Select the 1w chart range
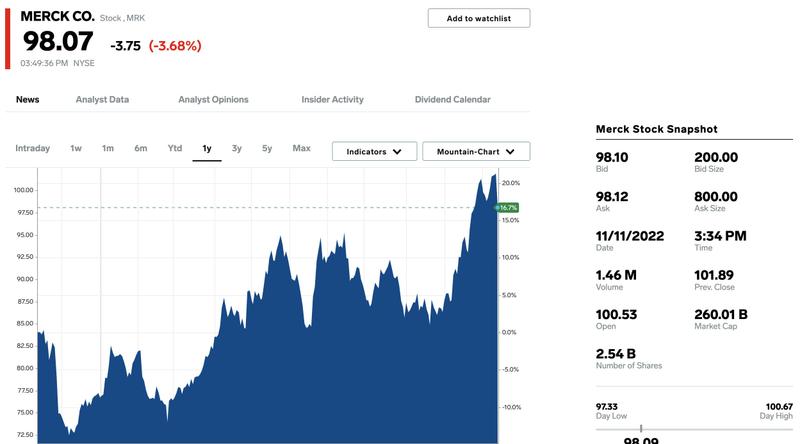800x444 pixels. (76, 149)
